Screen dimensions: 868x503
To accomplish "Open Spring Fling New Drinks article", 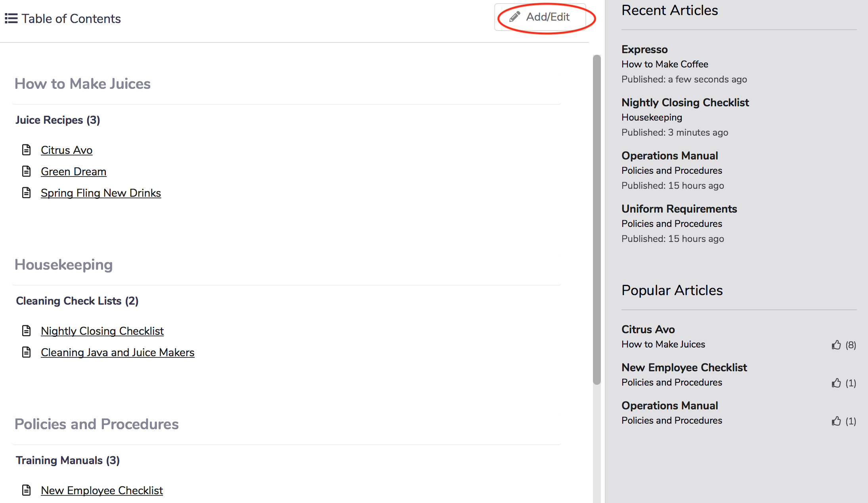I will [101, 193].
